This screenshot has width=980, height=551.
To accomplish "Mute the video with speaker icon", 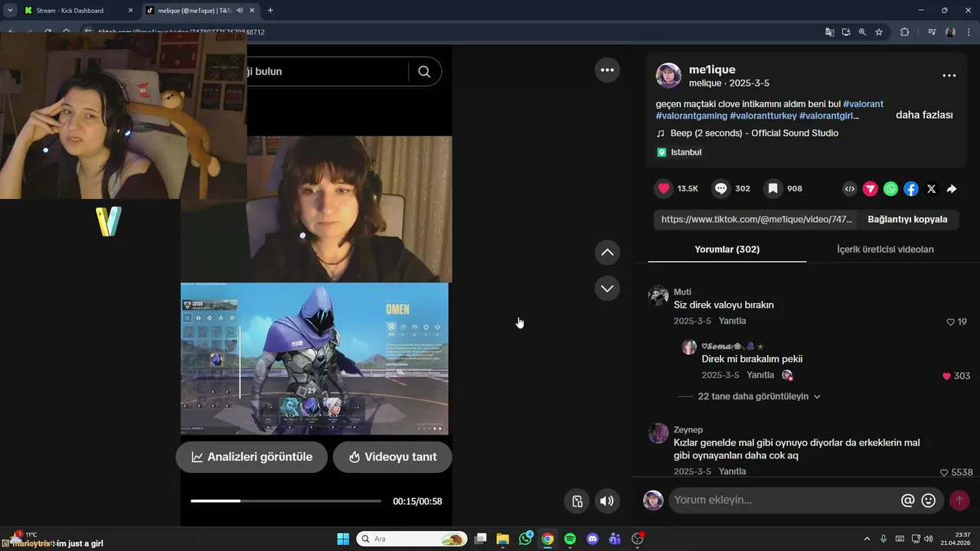I will (606, 501).
